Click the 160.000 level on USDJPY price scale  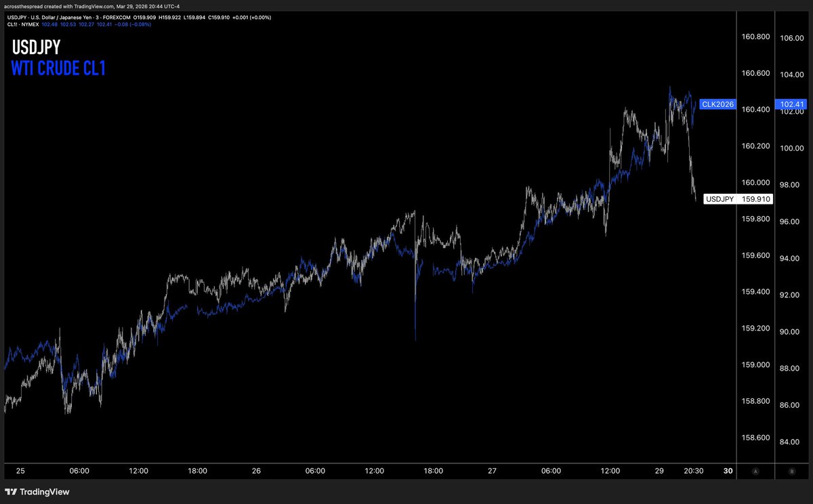(756, 182)
